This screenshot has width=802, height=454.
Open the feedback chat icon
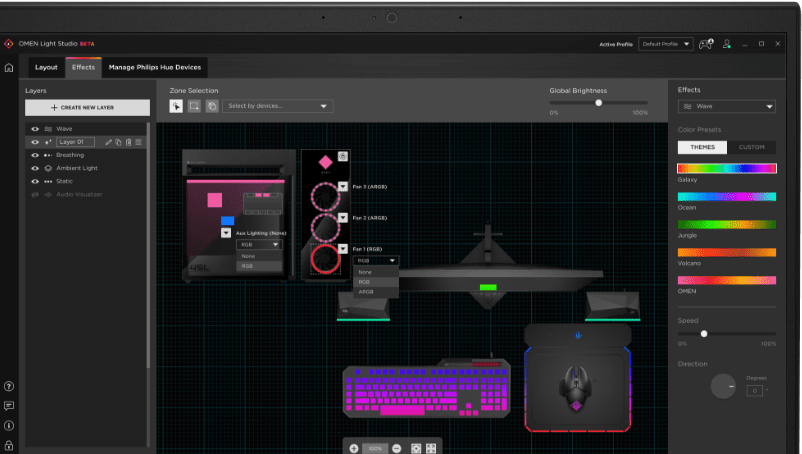tap(9, 406)
